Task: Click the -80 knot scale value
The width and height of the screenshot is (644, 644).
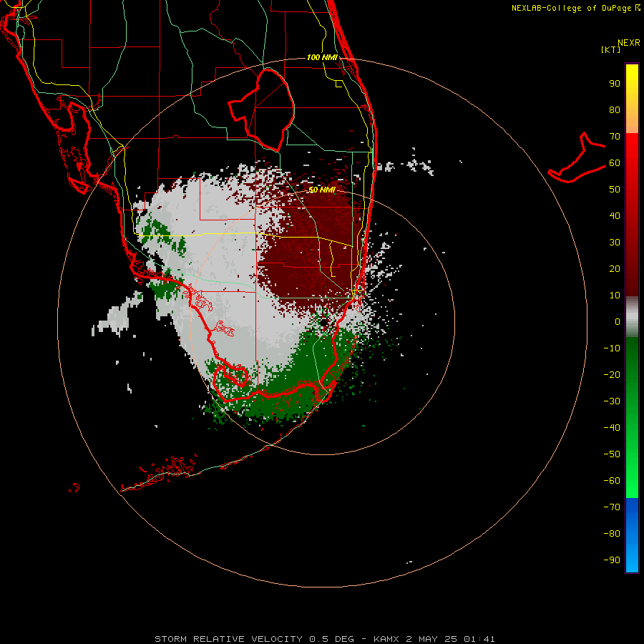Action: point(612,534)
